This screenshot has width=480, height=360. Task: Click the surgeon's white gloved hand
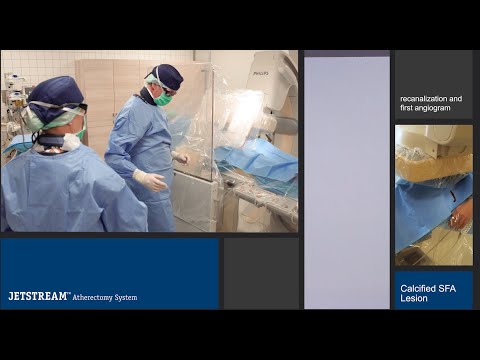click(x=150, y=181)
